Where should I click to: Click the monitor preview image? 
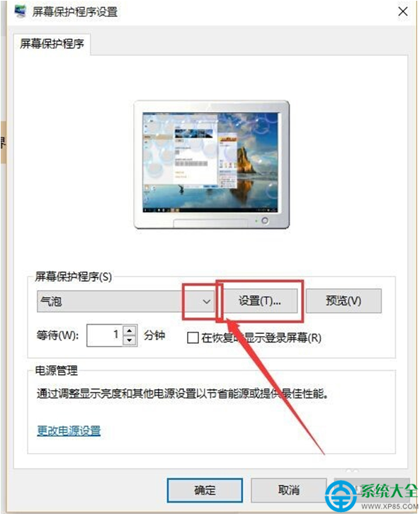click(x=212, y=164)
